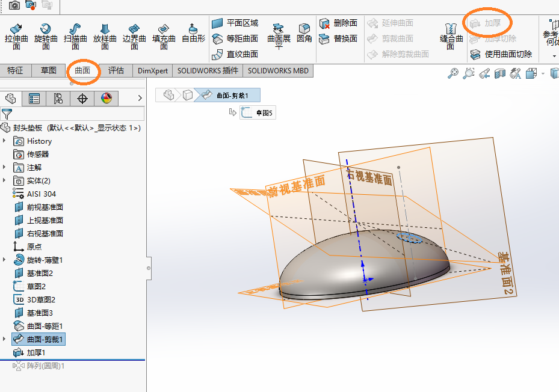Select the 曲面-剪裁1 document tab above graphics area
Screen dimensions: 559x392
click(x=233, y=94)
